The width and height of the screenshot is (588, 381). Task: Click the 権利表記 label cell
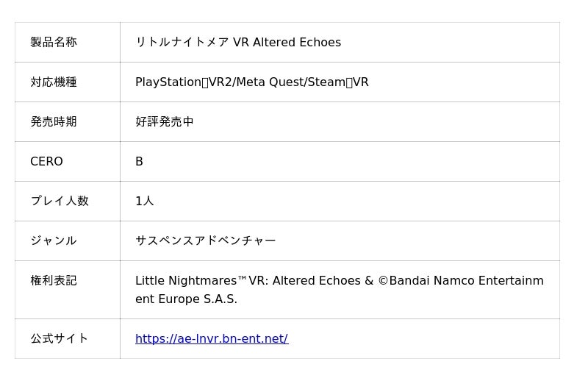coord(54,280)
